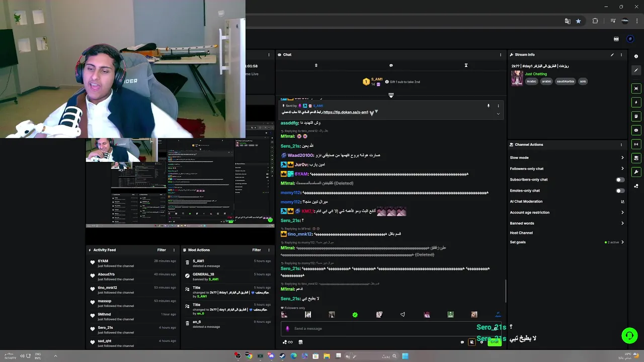Click the green support headset button
The height and width of the screenshot is (362, 644).
click(629, 336)
